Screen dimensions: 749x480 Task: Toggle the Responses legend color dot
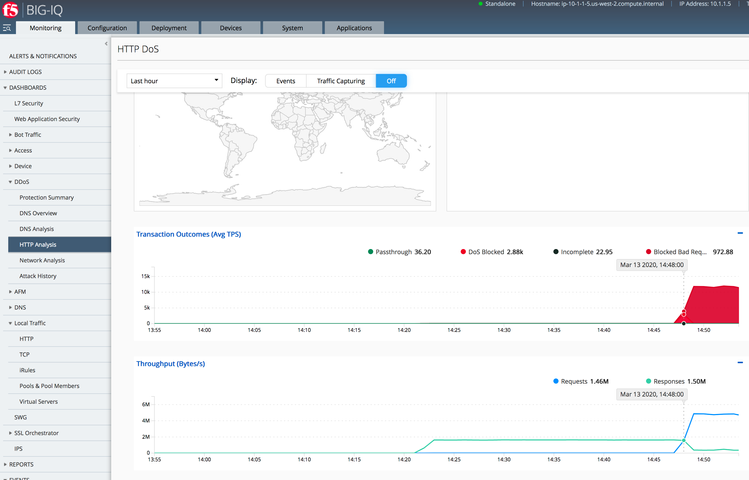[x=646, y=382]
